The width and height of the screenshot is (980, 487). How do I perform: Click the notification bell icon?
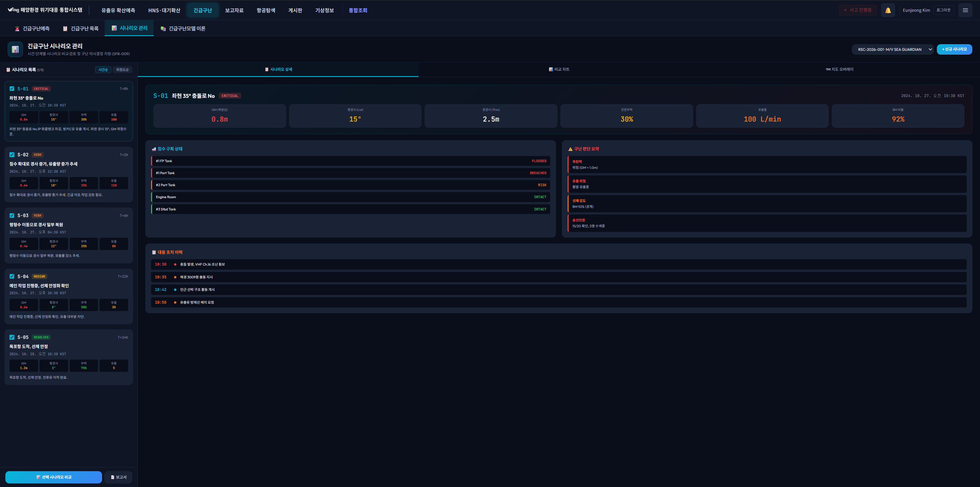[888, 10]
